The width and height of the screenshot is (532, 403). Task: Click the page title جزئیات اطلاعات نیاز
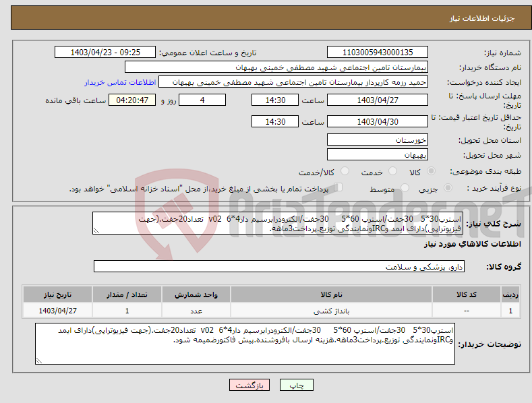click(482, 18)
